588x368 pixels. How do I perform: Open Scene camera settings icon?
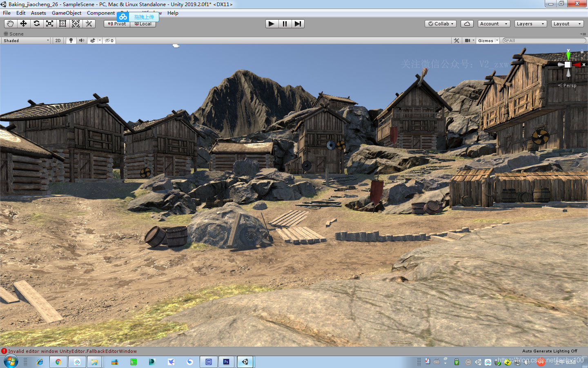(467, 40)
